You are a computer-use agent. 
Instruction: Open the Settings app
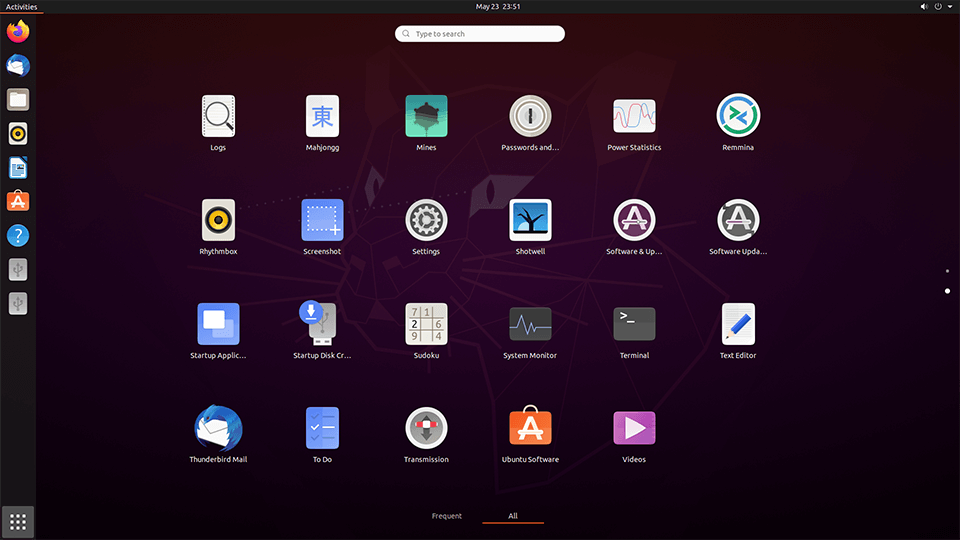(x=426, y=220)
